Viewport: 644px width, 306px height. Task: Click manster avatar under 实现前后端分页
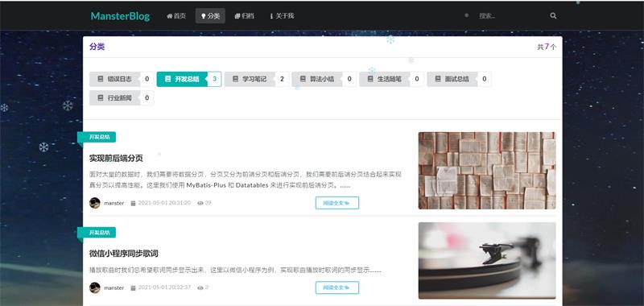click(x=95, y=203)
